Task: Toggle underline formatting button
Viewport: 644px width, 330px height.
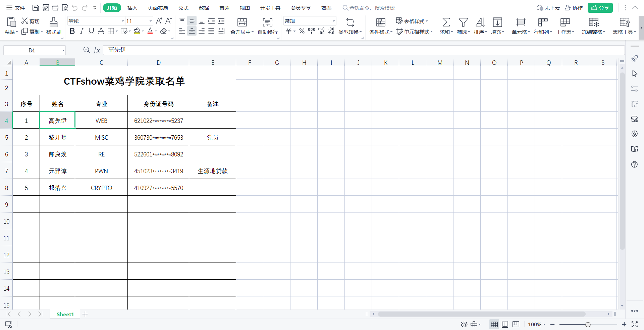Action: click(x=91, y=31)
